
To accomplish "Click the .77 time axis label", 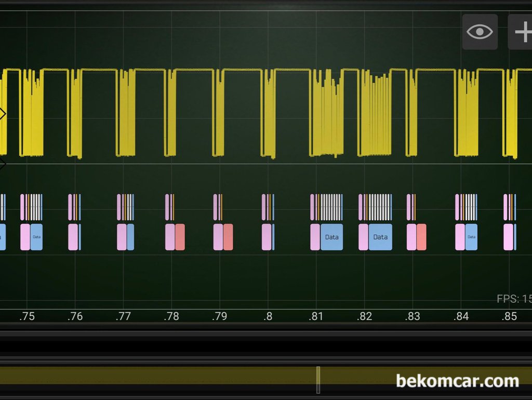I will (x=123, y=316).
